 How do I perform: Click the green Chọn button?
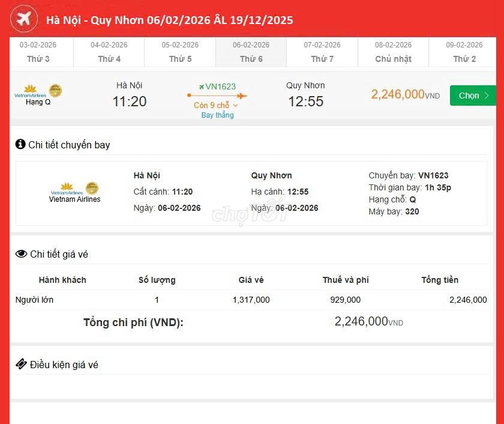click(473, 95)
